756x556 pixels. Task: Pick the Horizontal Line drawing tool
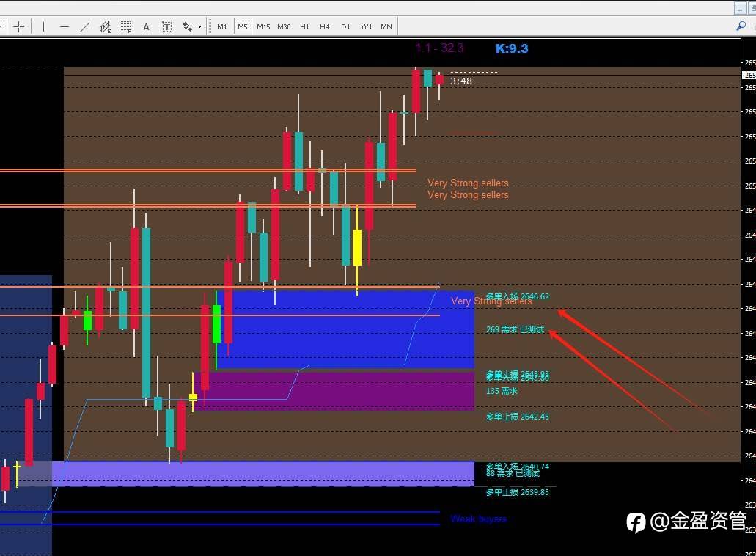click(64, 26)
